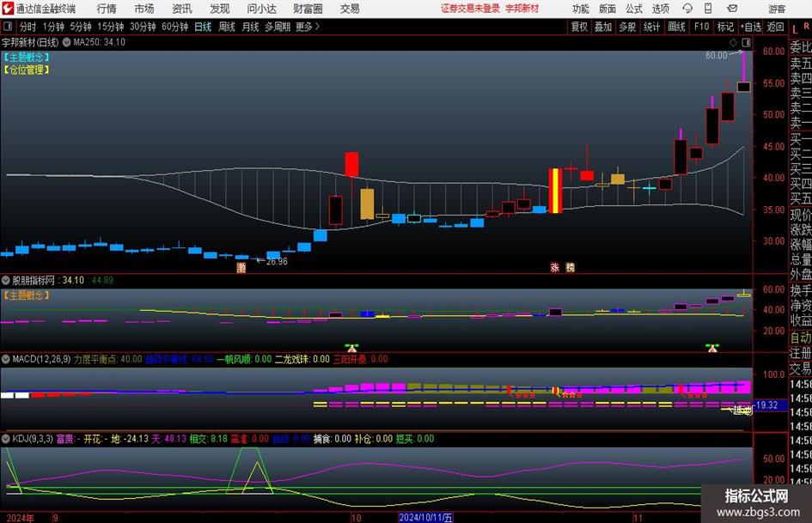Image resolution: width=812 pixels, height=523 pixels.
Task: Click the 2024/10/11/五 date marker on the time axis
Action: (425, 517)
